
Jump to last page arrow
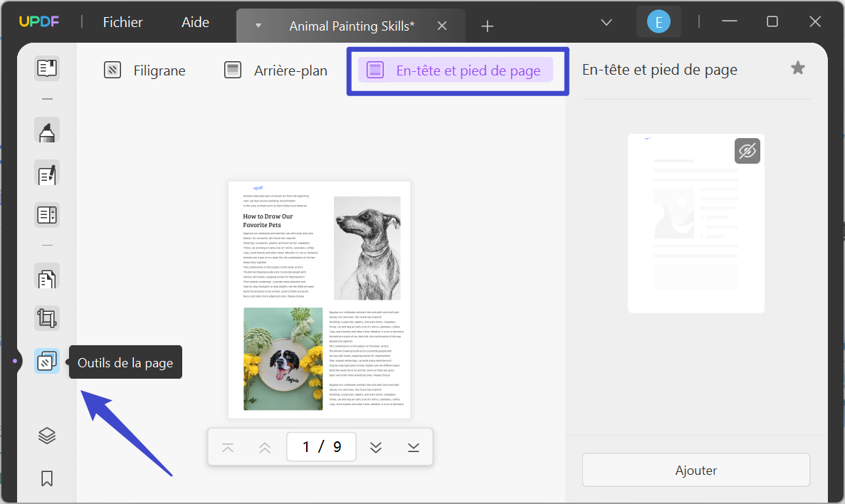(x=414, y=447)
